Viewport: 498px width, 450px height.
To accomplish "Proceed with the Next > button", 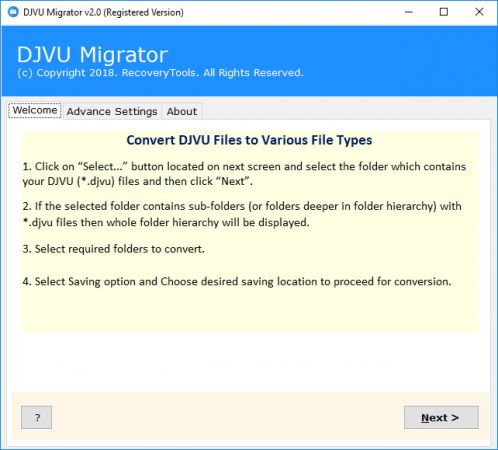I will (441, 417).
